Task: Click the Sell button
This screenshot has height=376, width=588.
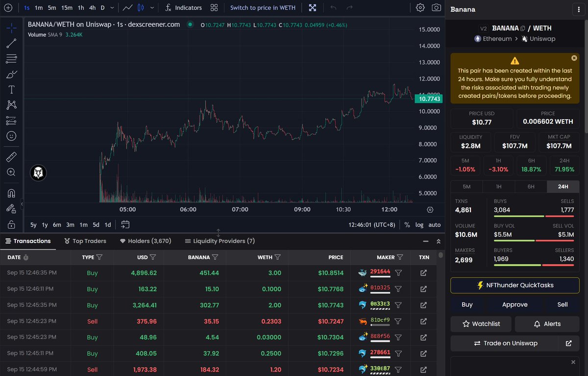Action: coord(563,304)
